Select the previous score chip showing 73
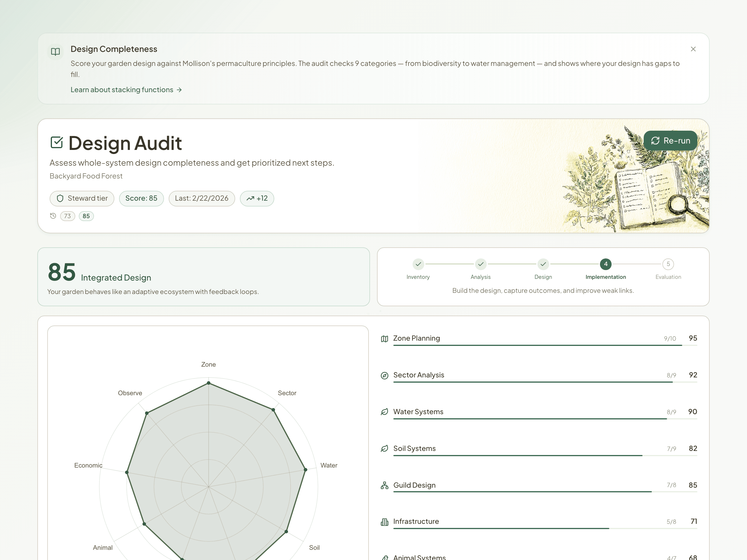This screenshot has width=747, height=560. [x=67, y=216]
